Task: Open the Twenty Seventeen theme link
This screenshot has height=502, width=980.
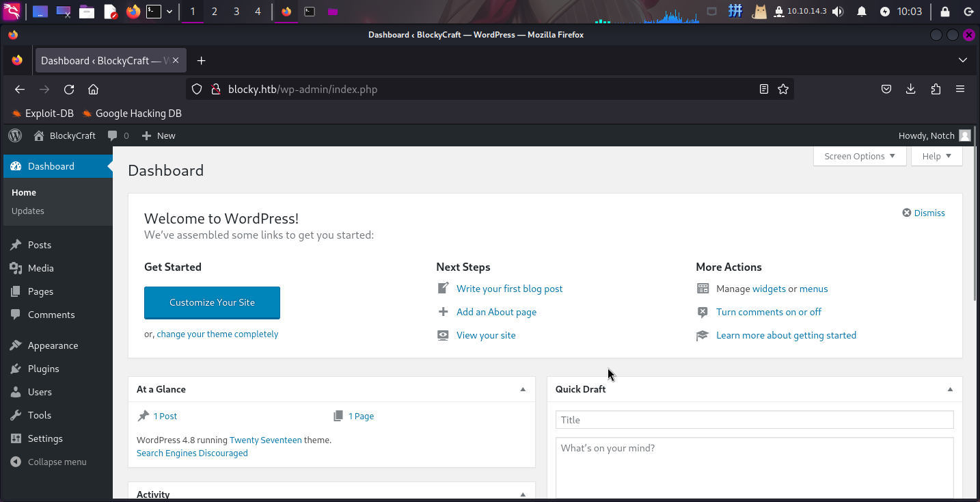Action: pos(266,440)
